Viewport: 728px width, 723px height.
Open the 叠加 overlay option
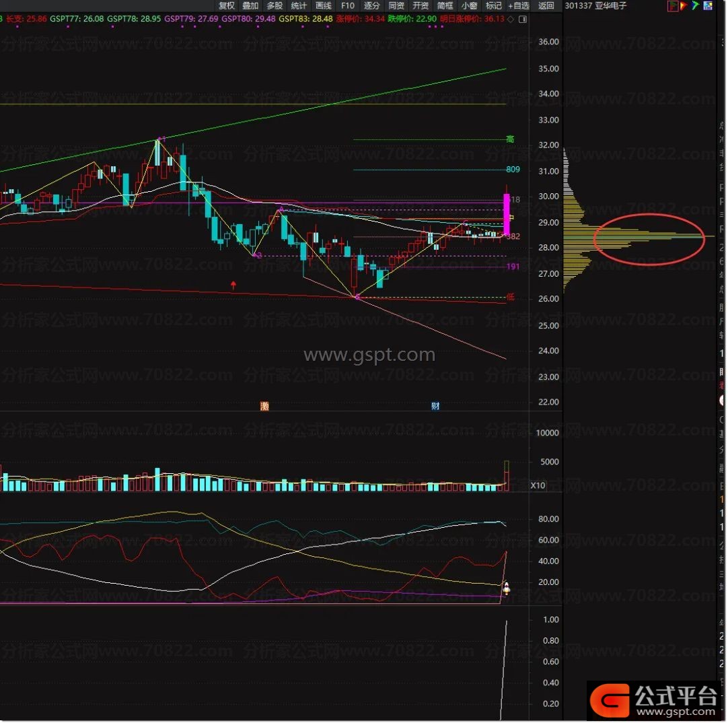(x=250, y=6)
